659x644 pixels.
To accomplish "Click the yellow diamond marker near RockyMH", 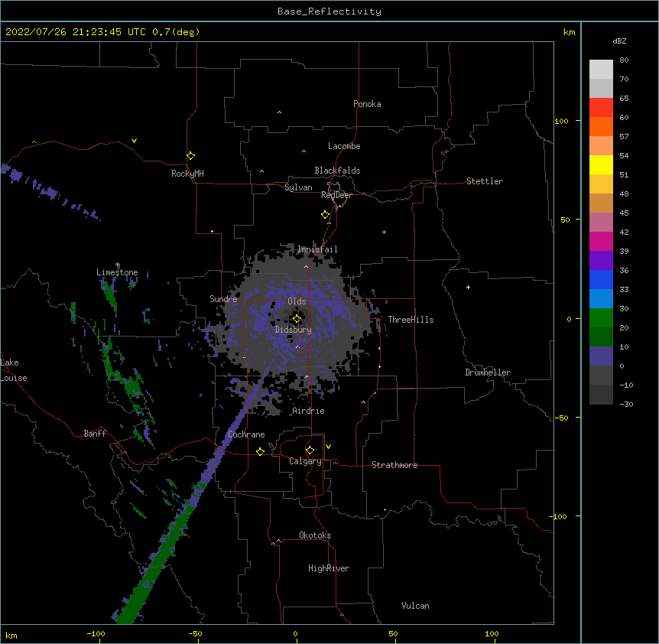I will click(x=191, y=156).
